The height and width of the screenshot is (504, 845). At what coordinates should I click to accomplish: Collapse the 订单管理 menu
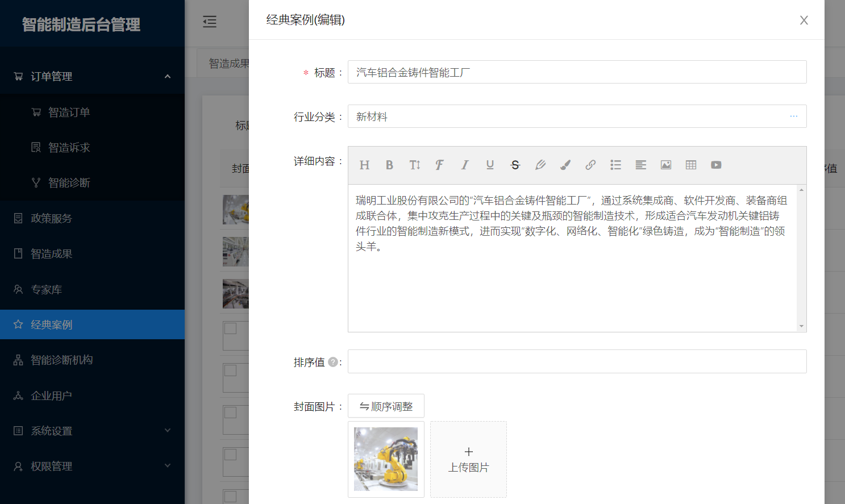92,76
